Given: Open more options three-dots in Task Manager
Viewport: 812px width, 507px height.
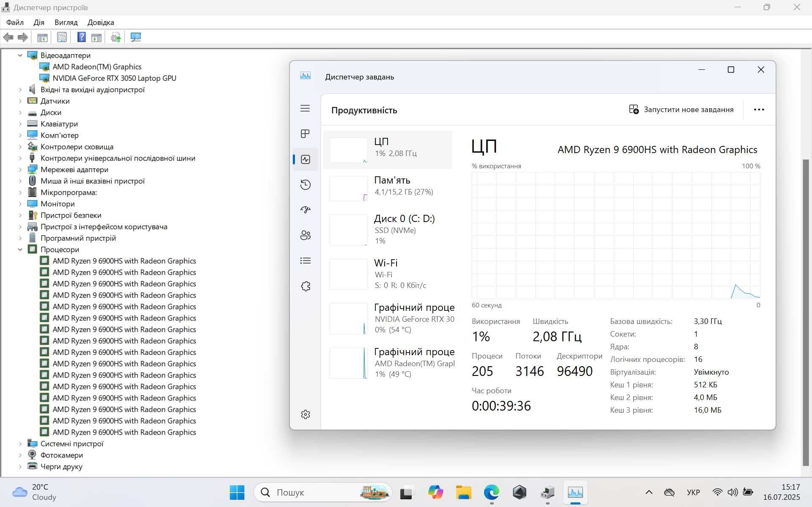Looking at the screenshot, I should pyautogui.click(x=759, y=110).
